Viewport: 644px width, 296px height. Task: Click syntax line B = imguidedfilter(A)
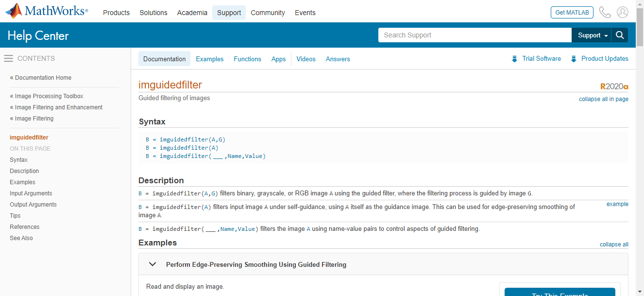point(182,148)
